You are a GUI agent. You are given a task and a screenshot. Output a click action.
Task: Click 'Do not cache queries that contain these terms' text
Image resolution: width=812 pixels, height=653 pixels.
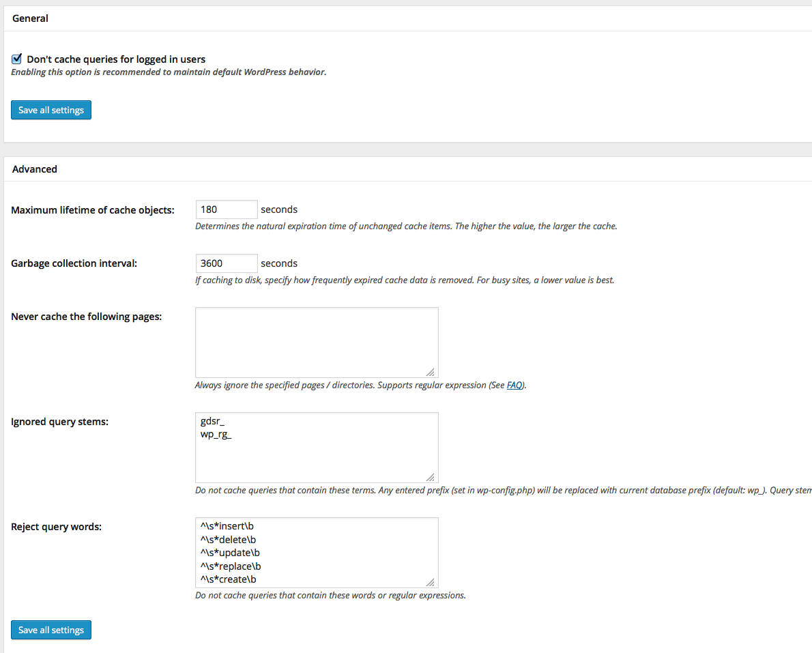pos(504,491)
